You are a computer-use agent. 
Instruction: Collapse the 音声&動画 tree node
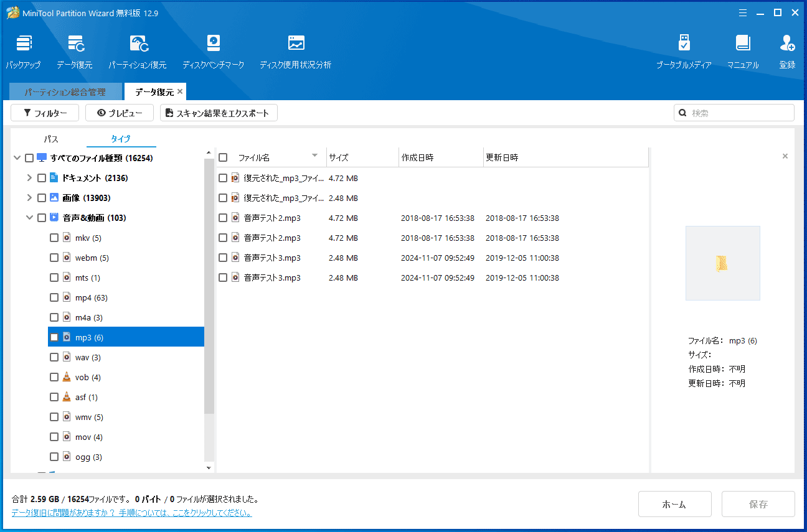pos(29,218)
